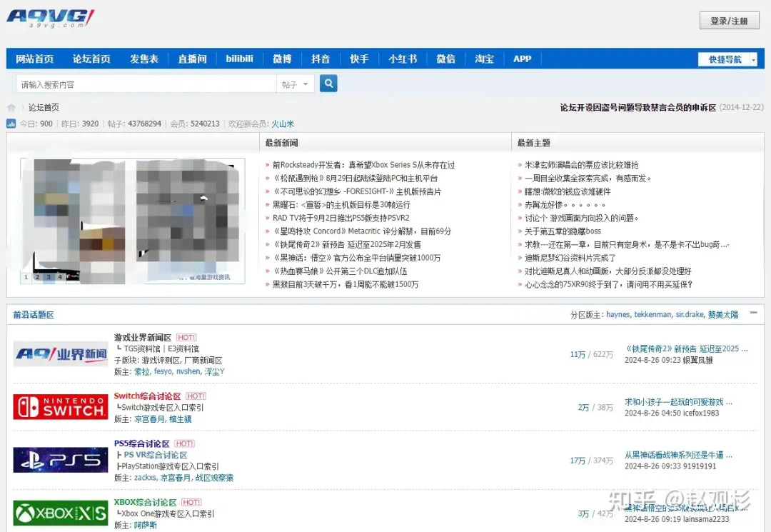Open the 迪斯尼梦幻谷资料片完成了 topic
The image size is (771, 532).
(x=570, y=258)
